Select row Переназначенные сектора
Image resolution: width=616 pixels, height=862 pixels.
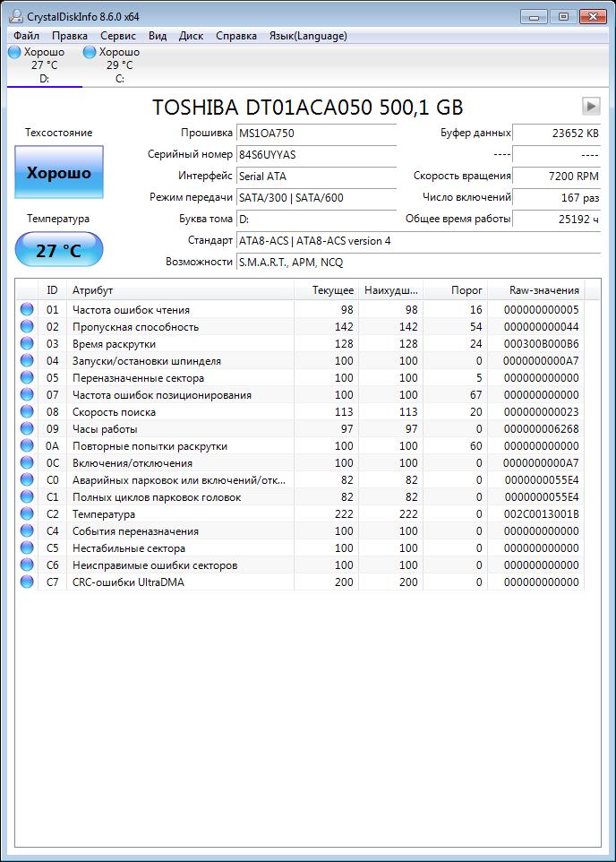coord(300,377)
